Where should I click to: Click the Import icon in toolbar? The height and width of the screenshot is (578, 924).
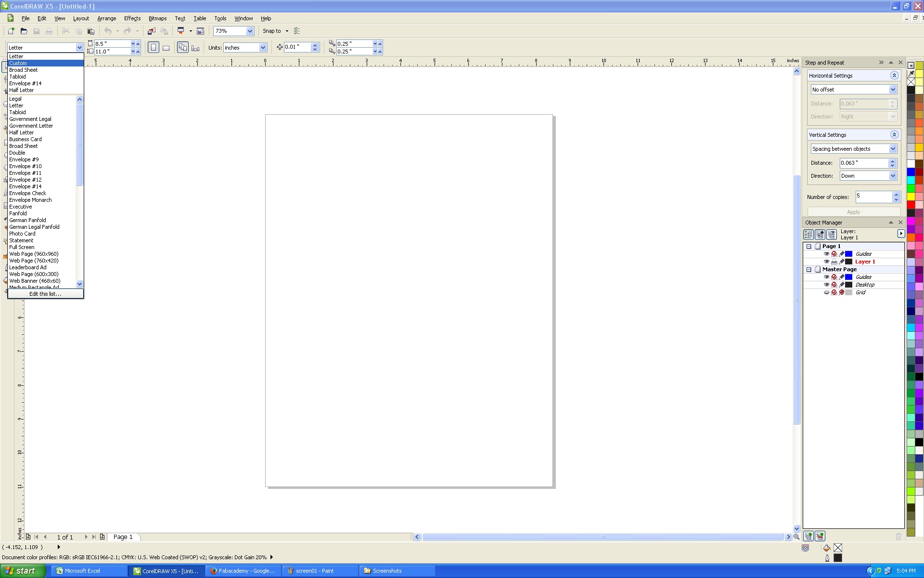click(x=151, y=31)
